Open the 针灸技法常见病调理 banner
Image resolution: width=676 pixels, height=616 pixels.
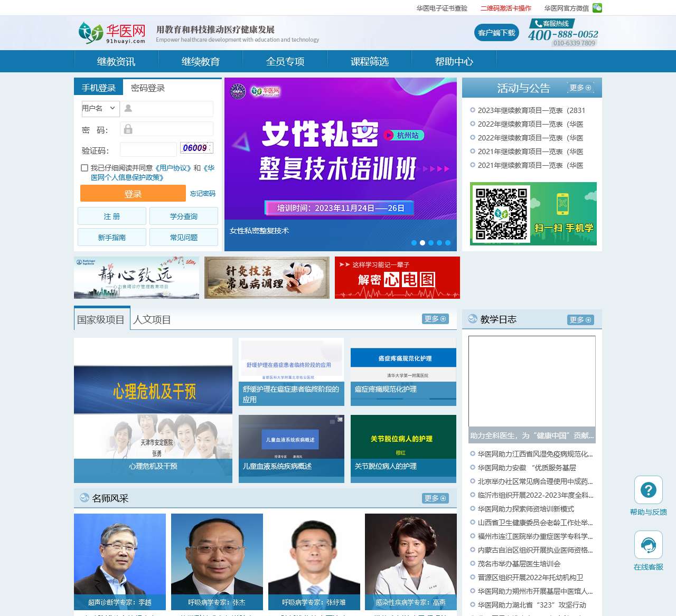point(267,278)
